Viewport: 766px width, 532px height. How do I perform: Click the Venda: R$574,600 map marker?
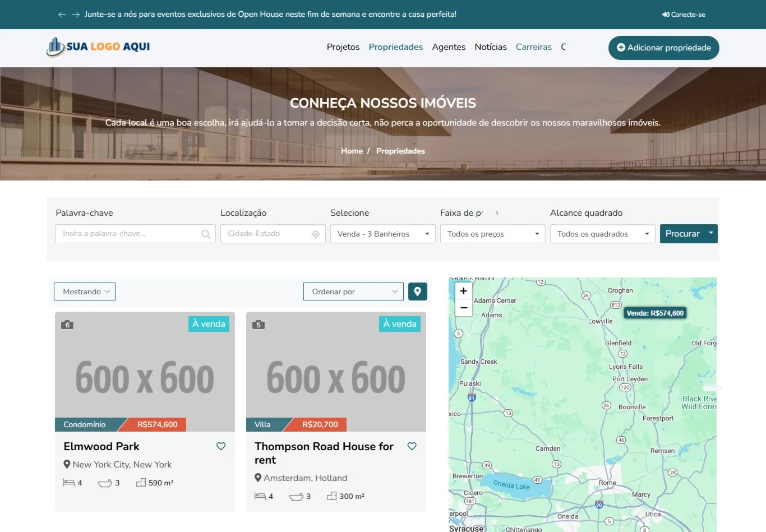tap(655, 313)
